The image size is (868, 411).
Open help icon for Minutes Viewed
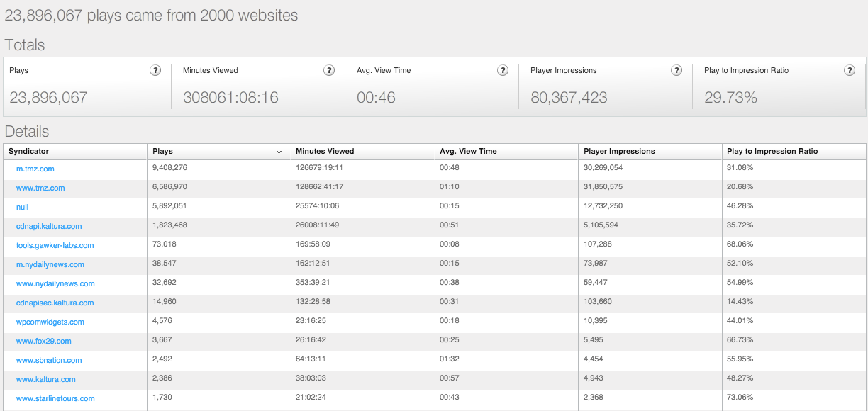point(329,70)
